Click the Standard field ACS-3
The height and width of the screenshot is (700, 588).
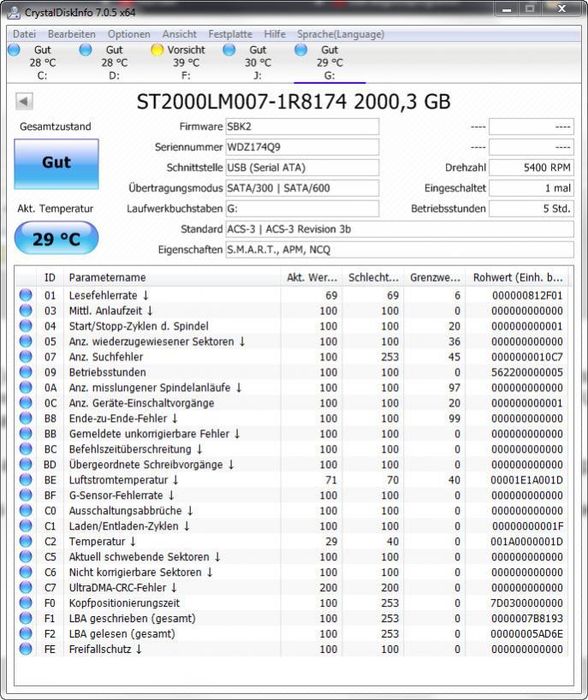[x=400, y=229]
